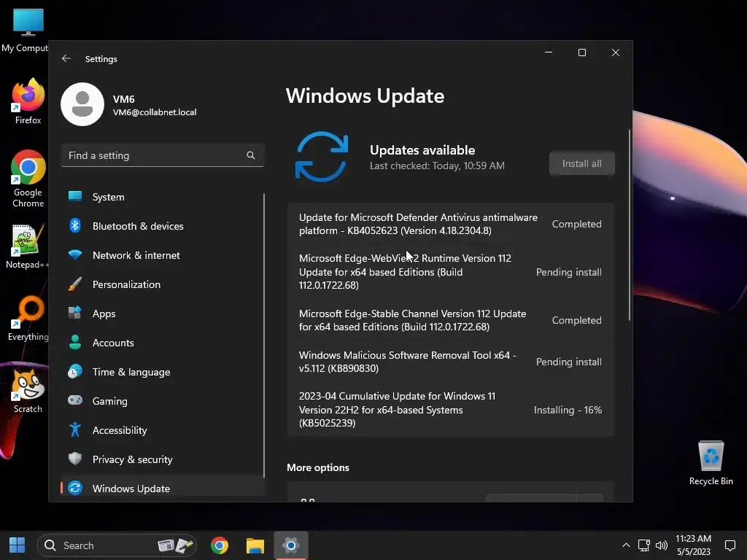Open the Personalization category

tap(162, 284)
